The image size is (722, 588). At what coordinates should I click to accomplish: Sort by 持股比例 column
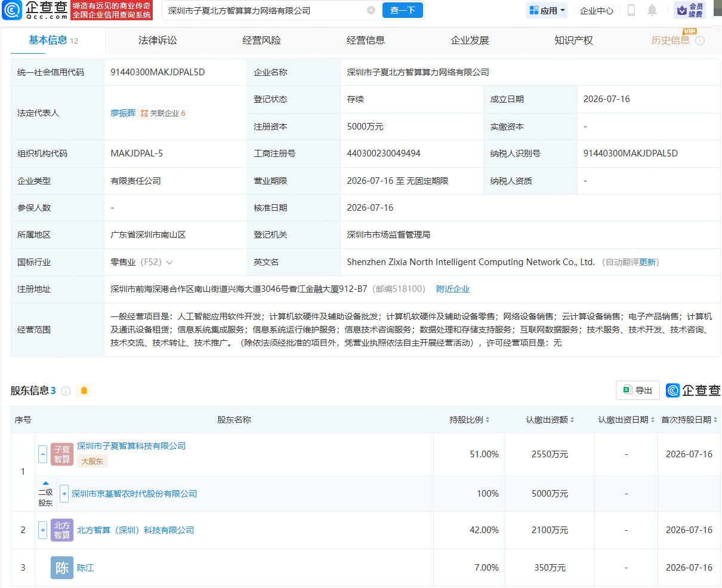(x=469, y=420)
